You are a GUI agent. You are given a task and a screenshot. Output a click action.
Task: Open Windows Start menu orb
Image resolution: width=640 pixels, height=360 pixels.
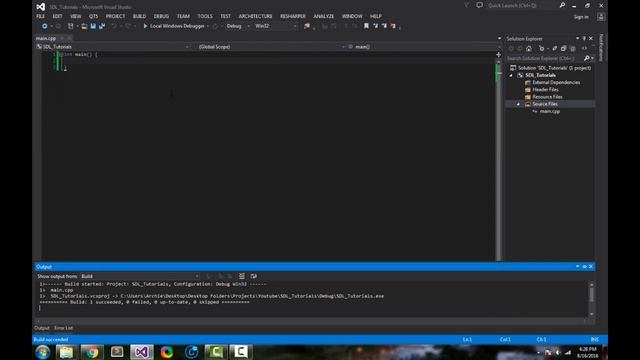pos(42,352)
